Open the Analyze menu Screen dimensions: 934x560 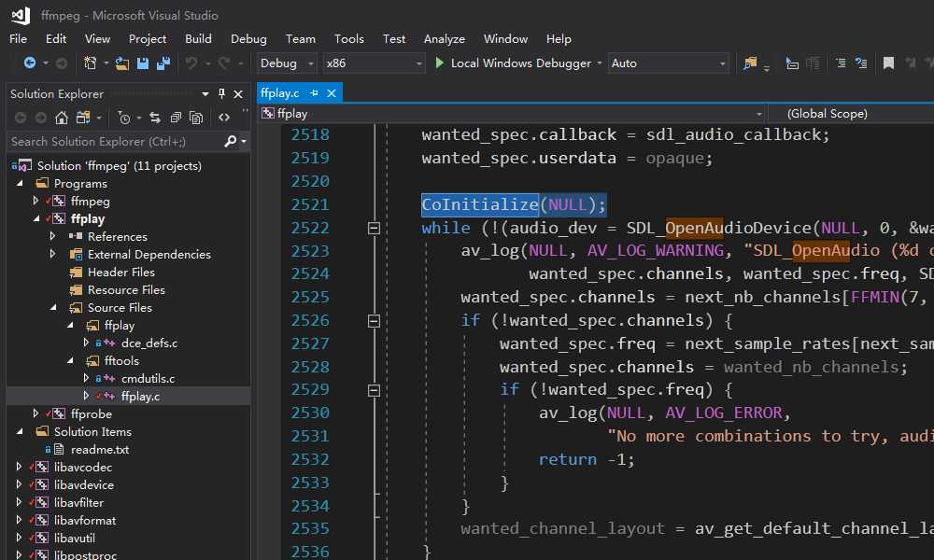(445, 38)
